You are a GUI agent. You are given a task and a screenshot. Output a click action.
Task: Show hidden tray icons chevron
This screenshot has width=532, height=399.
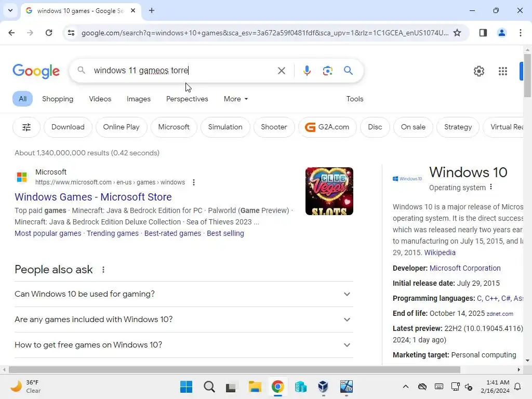click(405, 387)
